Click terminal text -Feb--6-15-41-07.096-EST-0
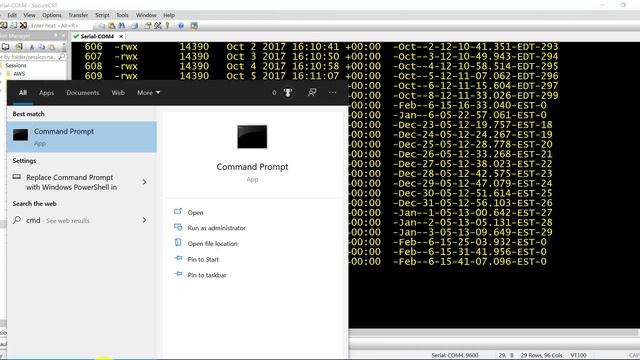Image resolution: width=640 pixels, height=360 pixels. click(x=469, y=262)
